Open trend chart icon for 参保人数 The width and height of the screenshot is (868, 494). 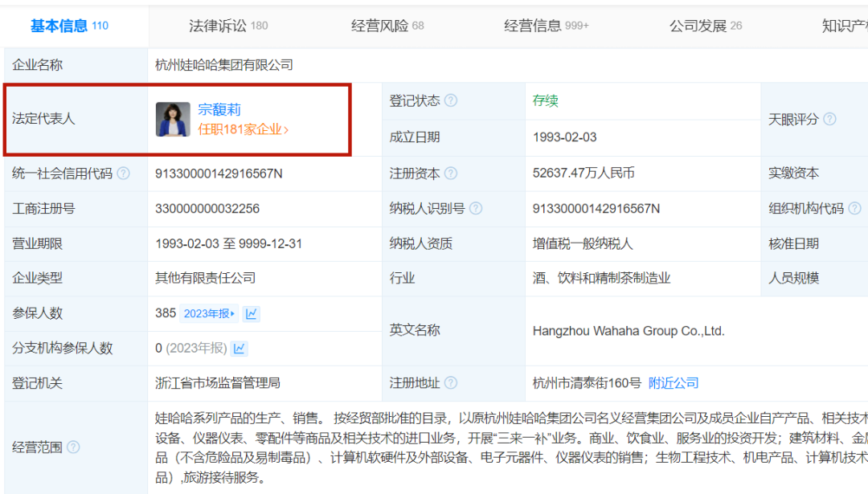(x=252, y=314)
